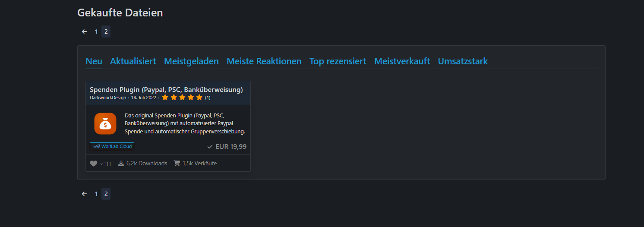Open the Meistgeladen tab
This screenshot has width=644, height=227.
pos(191,61)
